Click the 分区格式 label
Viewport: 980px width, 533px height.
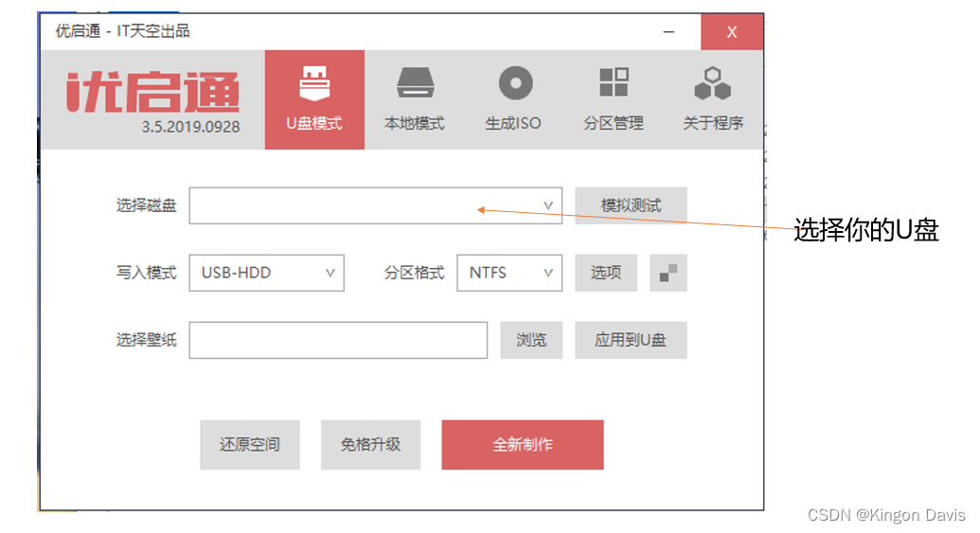(x=414, y=273)
